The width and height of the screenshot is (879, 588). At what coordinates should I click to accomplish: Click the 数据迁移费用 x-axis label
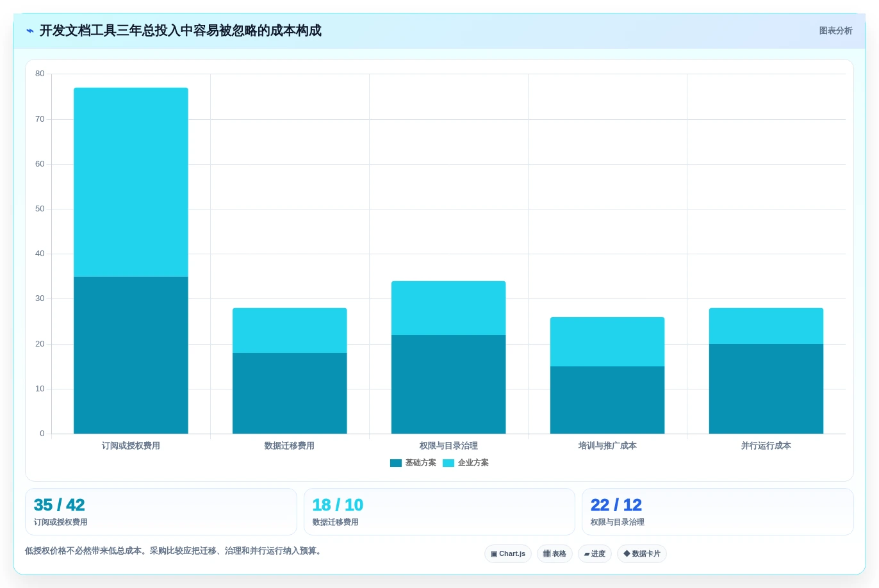pyautogui.click(x=290, y=446)
